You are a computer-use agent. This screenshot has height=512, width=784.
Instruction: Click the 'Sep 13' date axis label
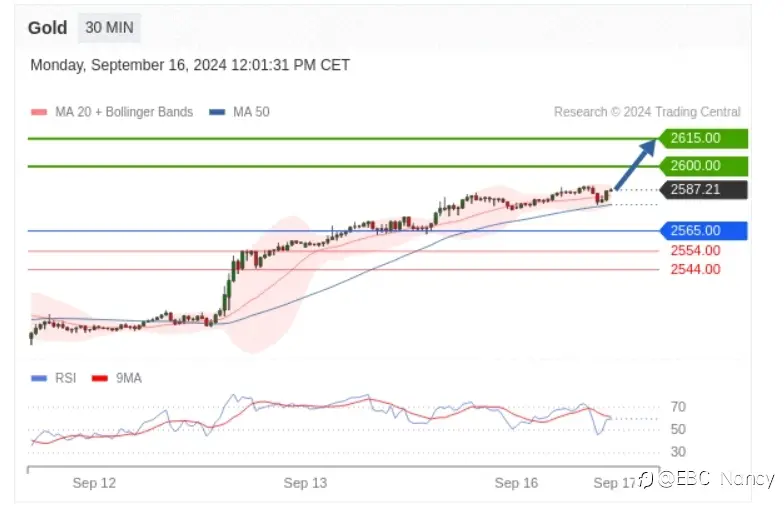[x=305, y=483]
